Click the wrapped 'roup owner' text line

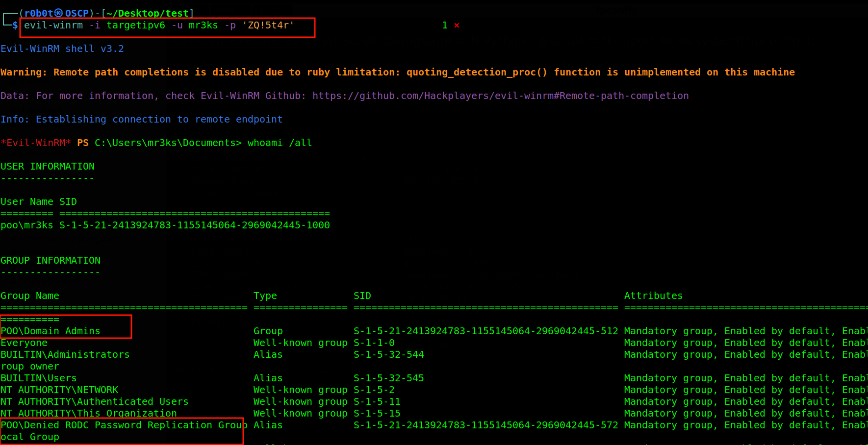click(x=30, y=367)
